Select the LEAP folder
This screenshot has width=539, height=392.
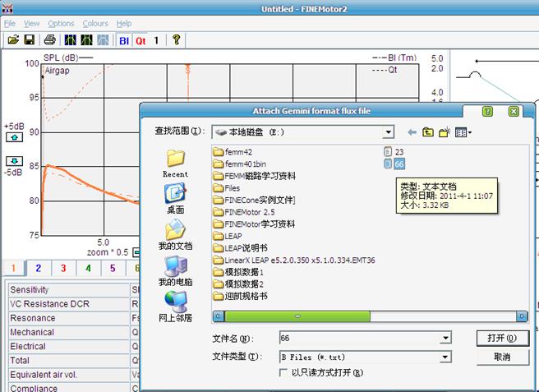click(228, 236)
